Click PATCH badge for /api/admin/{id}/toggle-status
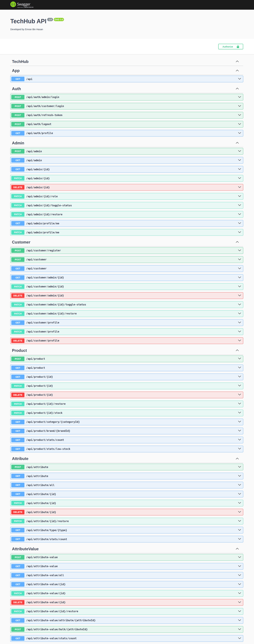The width and height of the screenshot is (254, 644). [x=18, y=205]
